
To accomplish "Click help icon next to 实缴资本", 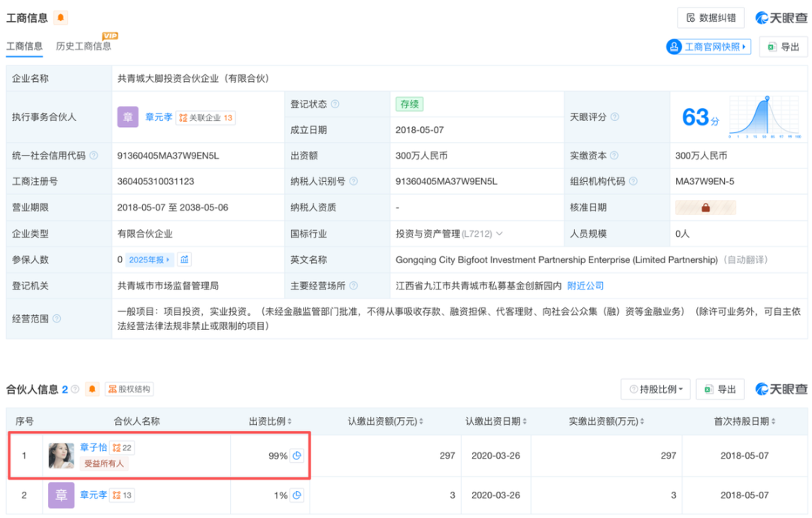I will point(614,156).
